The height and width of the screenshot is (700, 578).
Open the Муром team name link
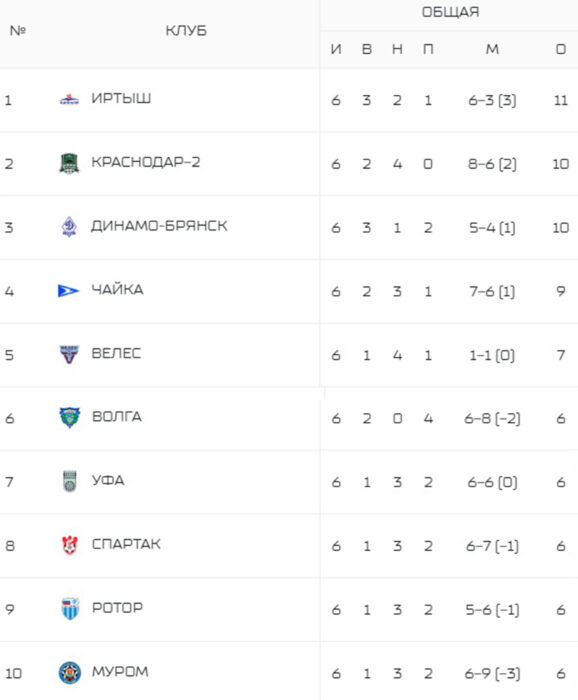click(x=120, y=671)
